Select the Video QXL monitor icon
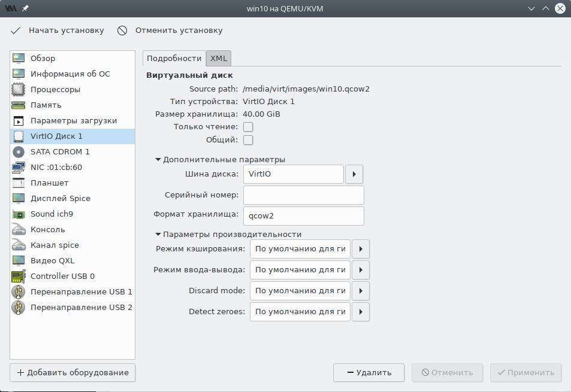571x392 pixels. (19, 261)
